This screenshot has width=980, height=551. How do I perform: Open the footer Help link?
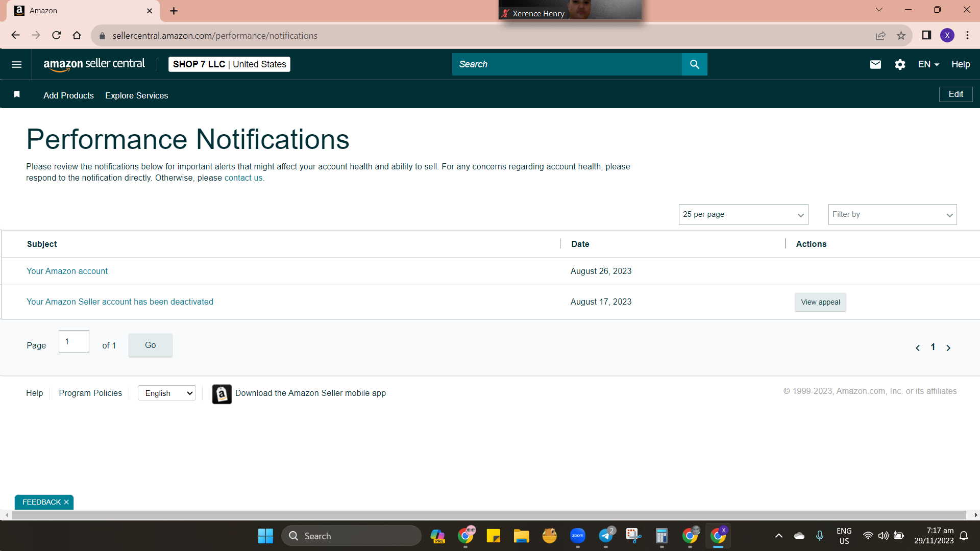click(x=34, y=393)
